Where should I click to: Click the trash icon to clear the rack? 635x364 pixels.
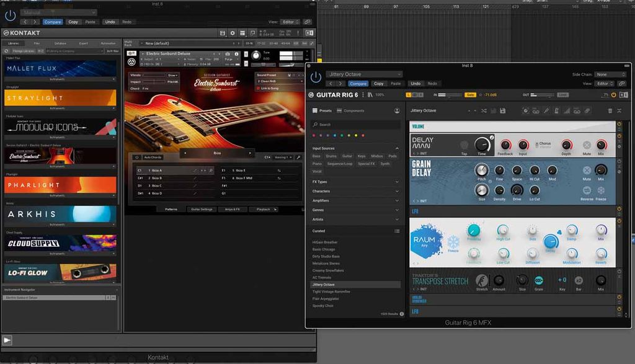tap(610, 110)
